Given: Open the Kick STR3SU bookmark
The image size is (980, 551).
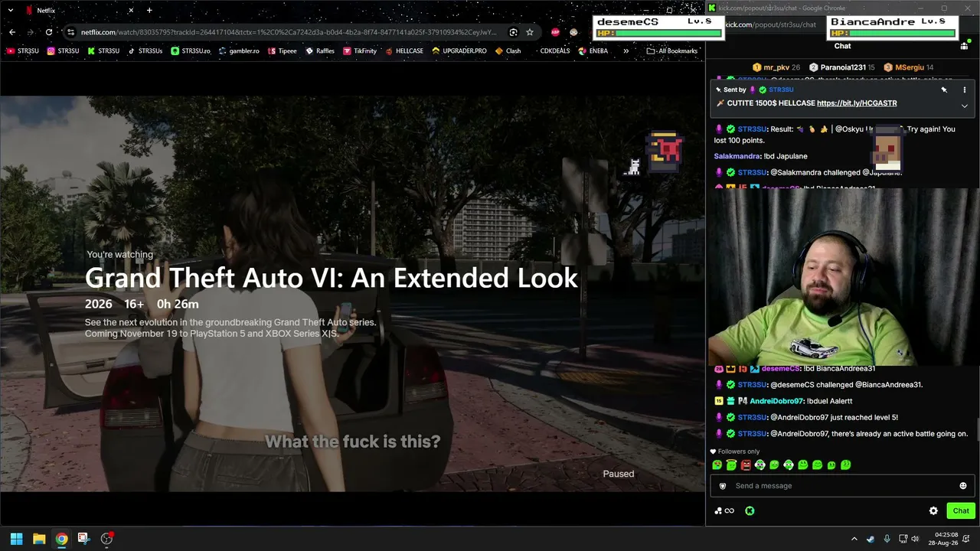Looking at the screenshot, I should [103, 51].
